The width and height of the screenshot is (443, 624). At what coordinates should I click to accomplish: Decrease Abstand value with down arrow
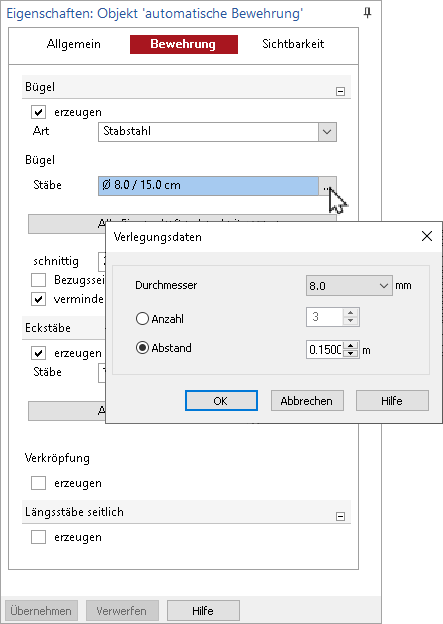(x=351, y=354)
